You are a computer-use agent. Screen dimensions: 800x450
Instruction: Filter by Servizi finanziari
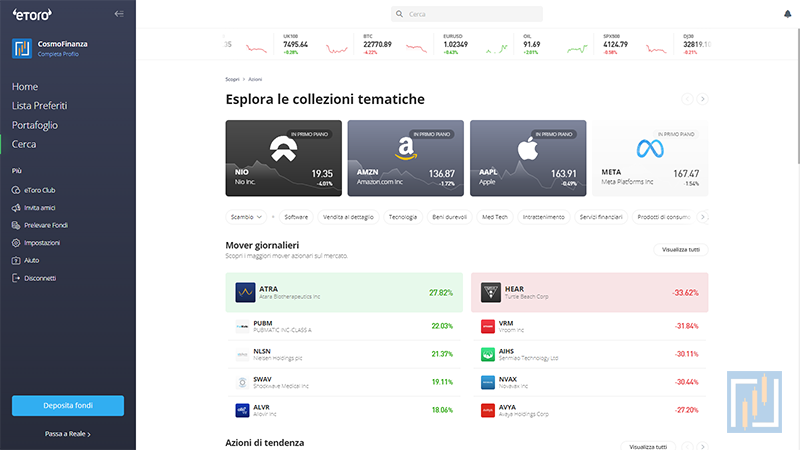[601, 217]
